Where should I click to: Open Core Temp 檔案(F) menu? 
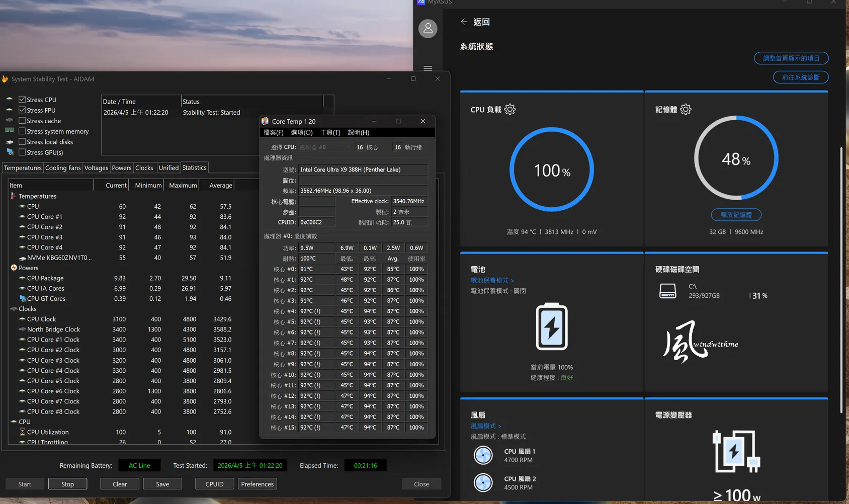[x=274, y=132]
